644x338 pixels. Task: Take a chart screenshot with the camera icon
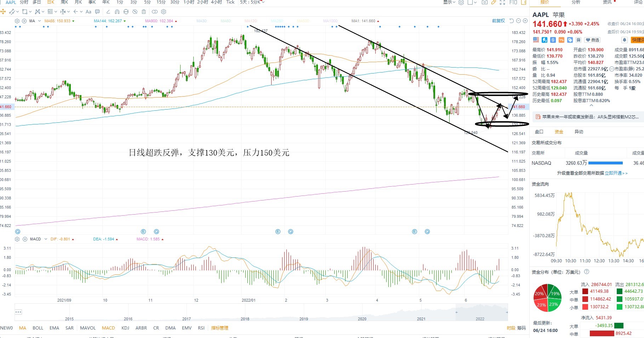485,2
